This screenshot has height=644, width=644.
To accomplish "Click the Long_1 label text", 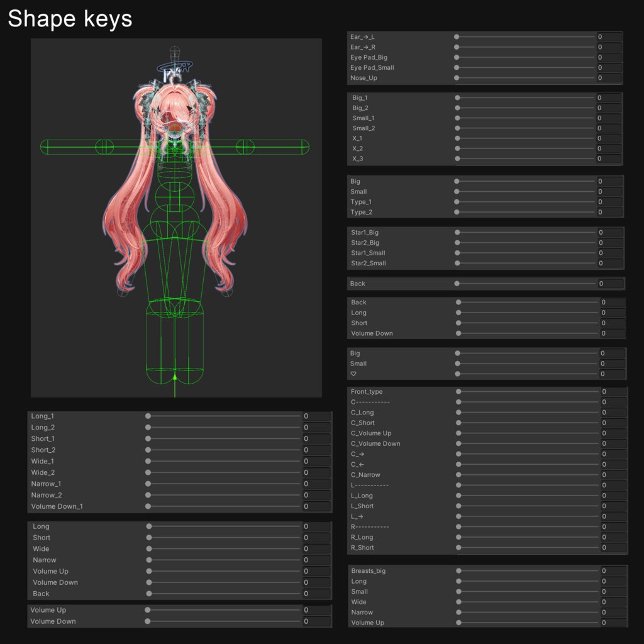I will [x=42, y=416].
